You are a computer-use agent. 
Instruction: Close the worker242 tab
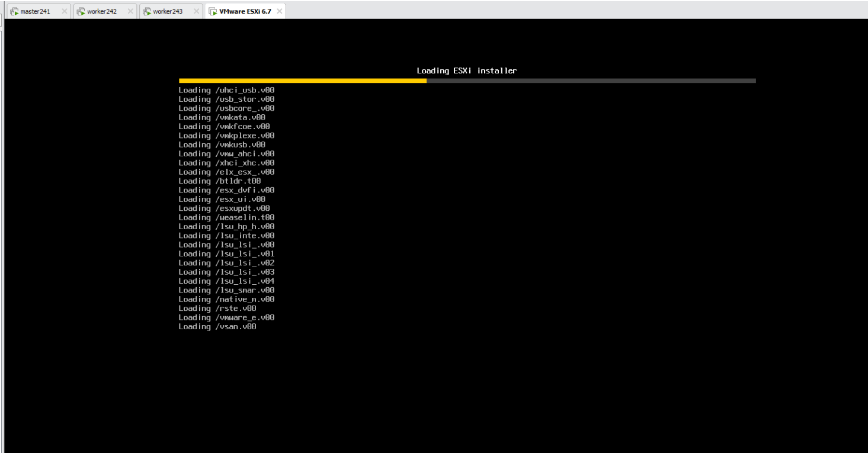point(130,11)
